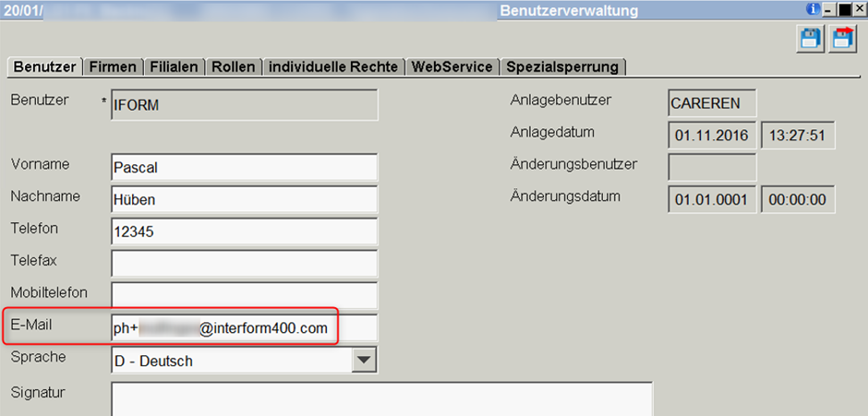Close the Benutzerverwaltung window
Screen dimensions: 868x416
coord(859,9)
